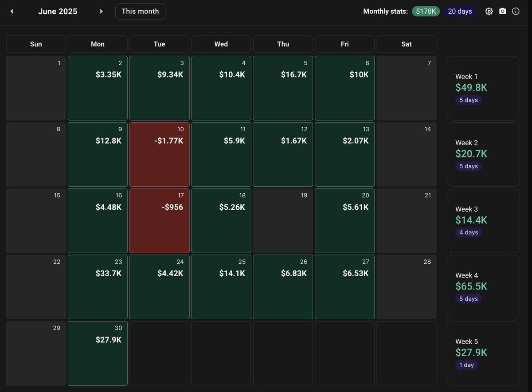Click the Week 3 '4 days' badge
This screenshot has height=392, width=532.
[468, 232]
